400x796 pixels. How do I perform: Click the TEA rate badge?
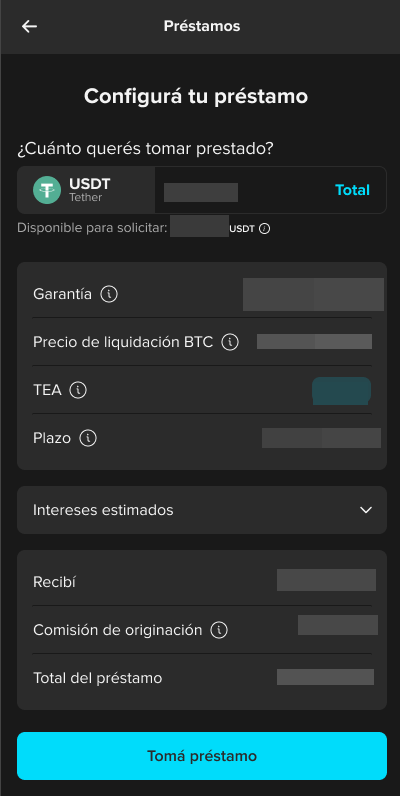(x=341, y=390)
